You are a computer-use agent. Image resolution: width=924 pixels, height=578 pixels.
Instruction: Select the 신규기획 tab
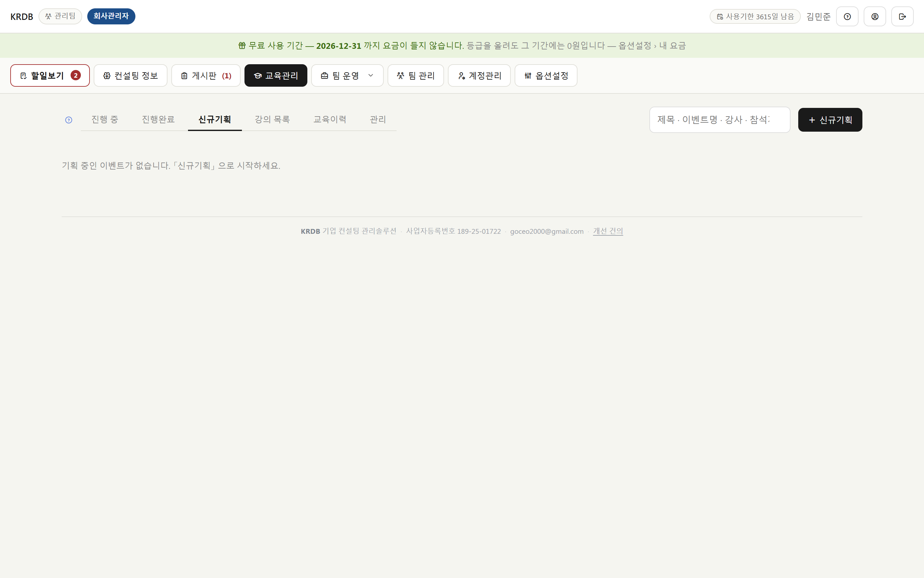[x=215, y=120]
